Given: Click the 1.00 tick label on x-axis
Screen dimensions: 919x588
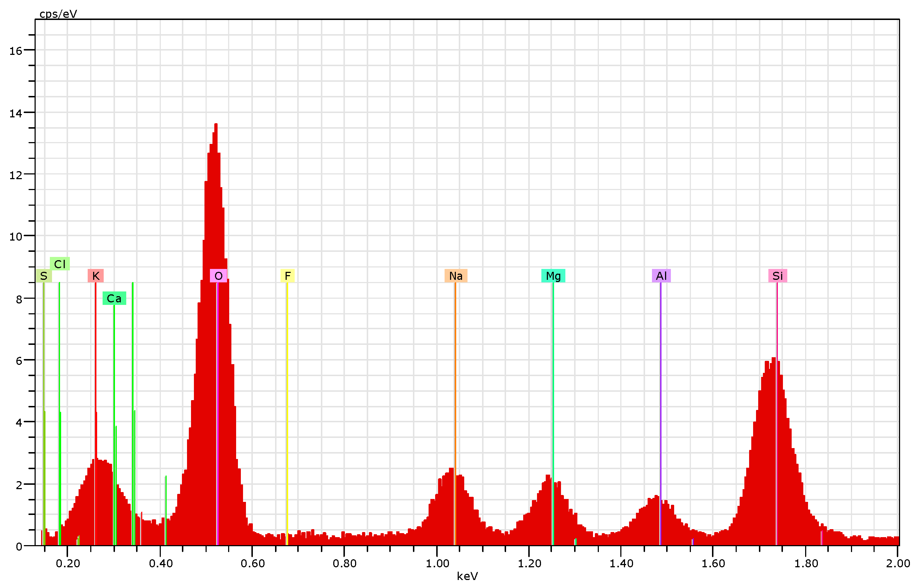Looking at the screenshot, I should [437, 564].
